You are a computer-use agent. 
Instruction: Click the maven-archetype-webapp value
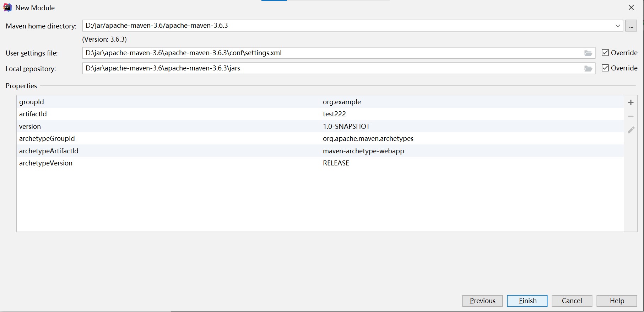click(363, 151)
